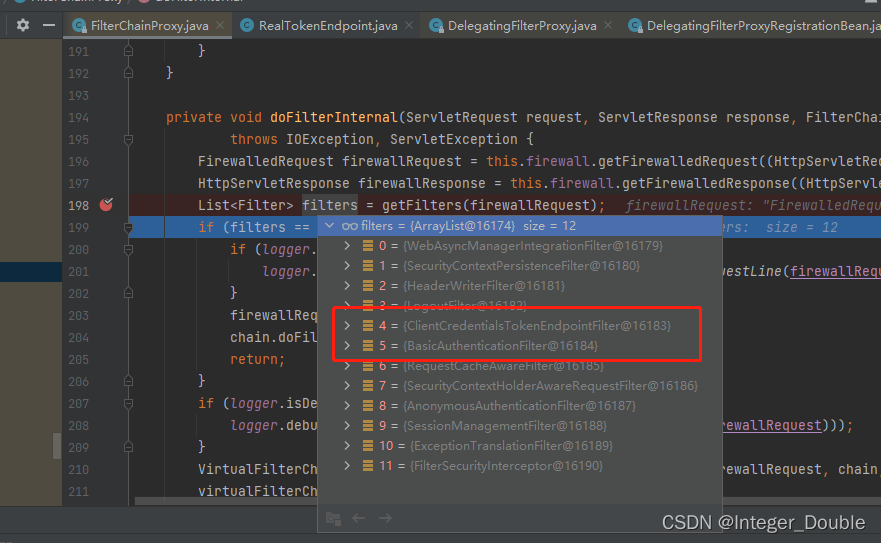Select ClientCredentialsTokenEndpointFilter@16183 row

[520, 325]
